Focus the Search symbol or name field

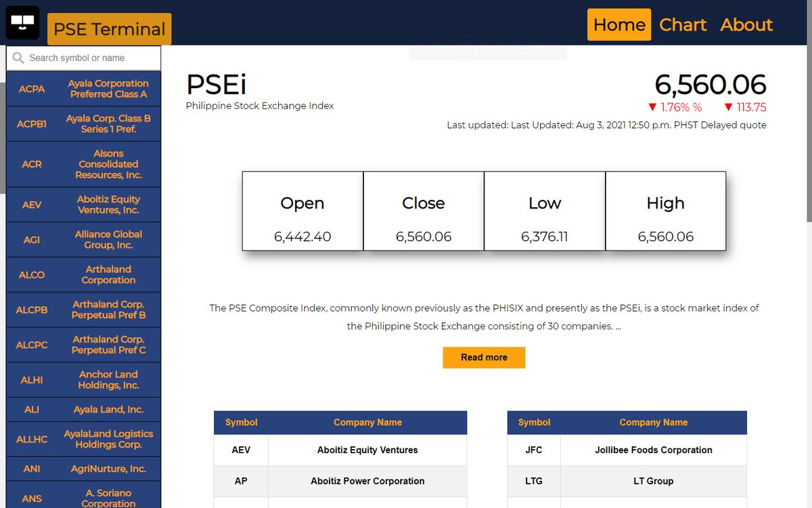coord(84,58)
